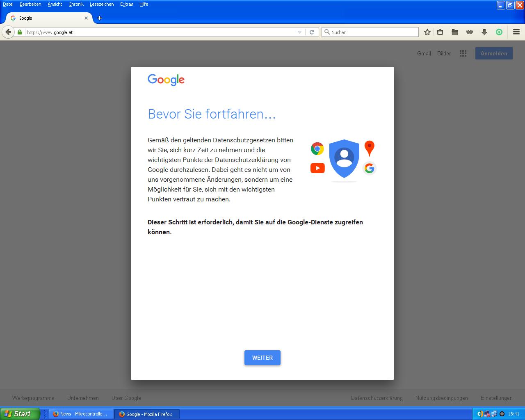Click the bold text "Dieser Schritt ist erforderlich"
Image resolution: width=525 pixels, height=420 pixels.
pos(190,222)
